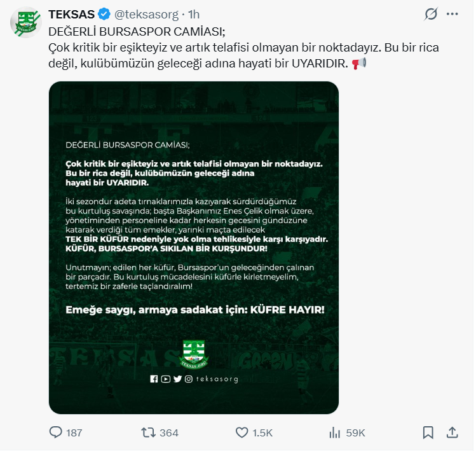
Task: Open the three-dot More menu
Action: click(x=452, y=14)
